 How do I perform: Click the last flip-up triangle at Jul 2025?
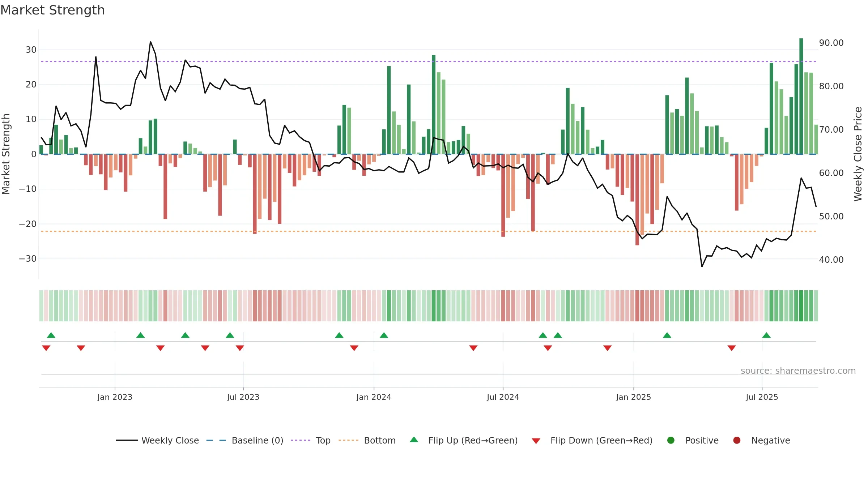click(x=766, y=335)
